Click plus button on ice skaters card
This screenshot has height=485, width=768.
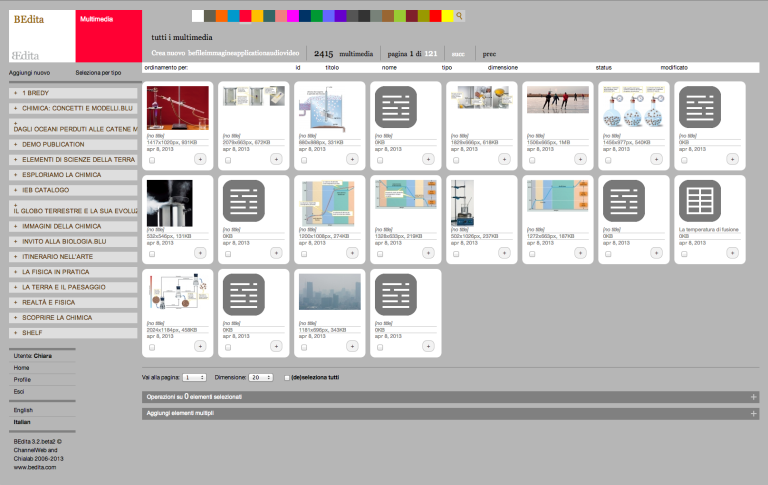[581, 159]
